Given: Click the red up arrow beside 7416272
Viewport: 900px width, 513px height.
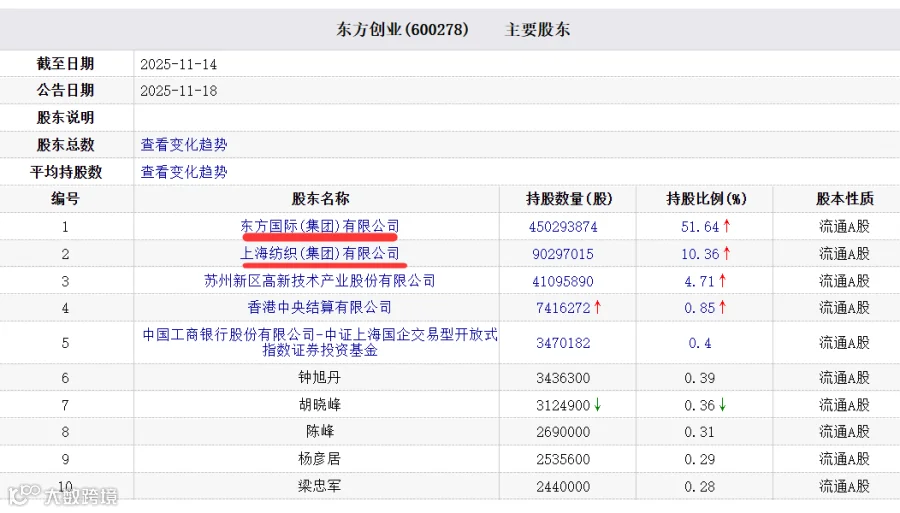Looking at the screenshot, I should (598, 308).
